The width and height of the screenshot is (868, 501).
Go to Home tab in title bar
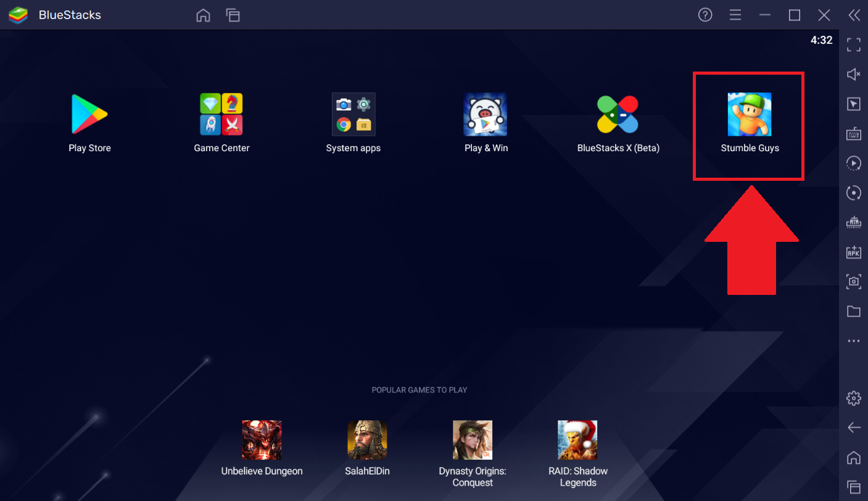coord(203,15)
